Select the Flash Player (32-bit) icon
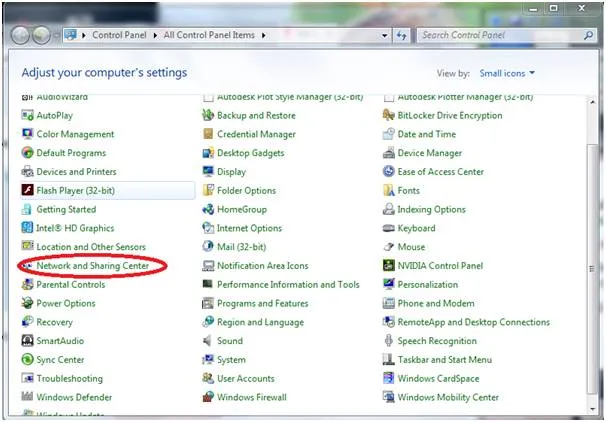The image size is (606, 422). pos(28,190)
